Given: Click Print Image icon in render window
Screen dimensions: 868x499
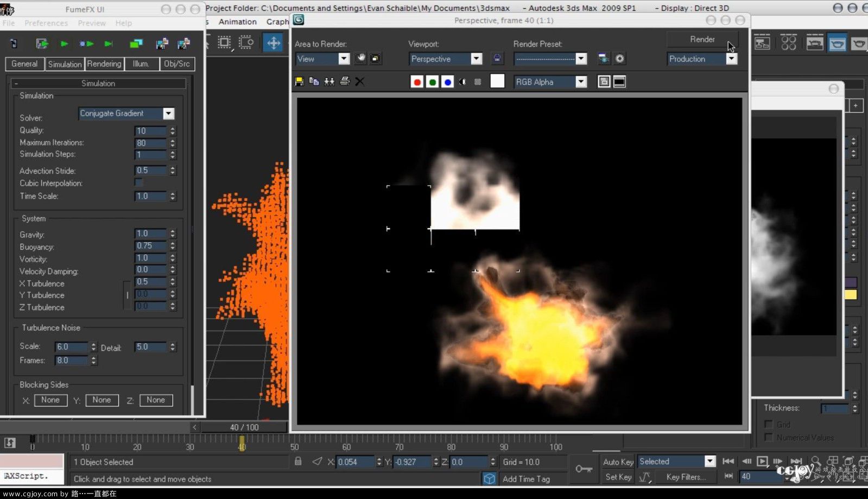Looking at the screenshot, I should click(x=344, y=81).
